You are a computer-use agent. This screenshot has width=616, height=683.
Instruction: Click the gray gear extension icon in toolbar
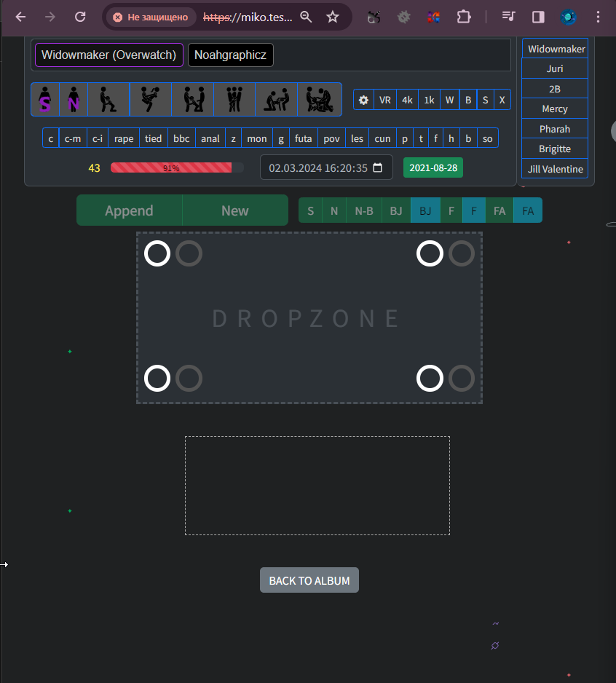pyautogui.click(x=404, y=17)
